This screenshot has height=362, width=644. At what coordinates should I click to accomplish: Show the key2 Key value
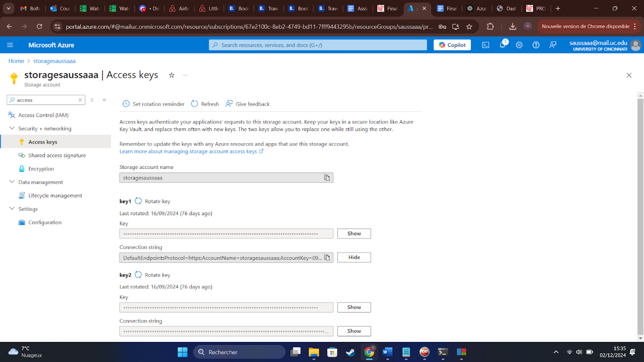[x=354, y=307]
